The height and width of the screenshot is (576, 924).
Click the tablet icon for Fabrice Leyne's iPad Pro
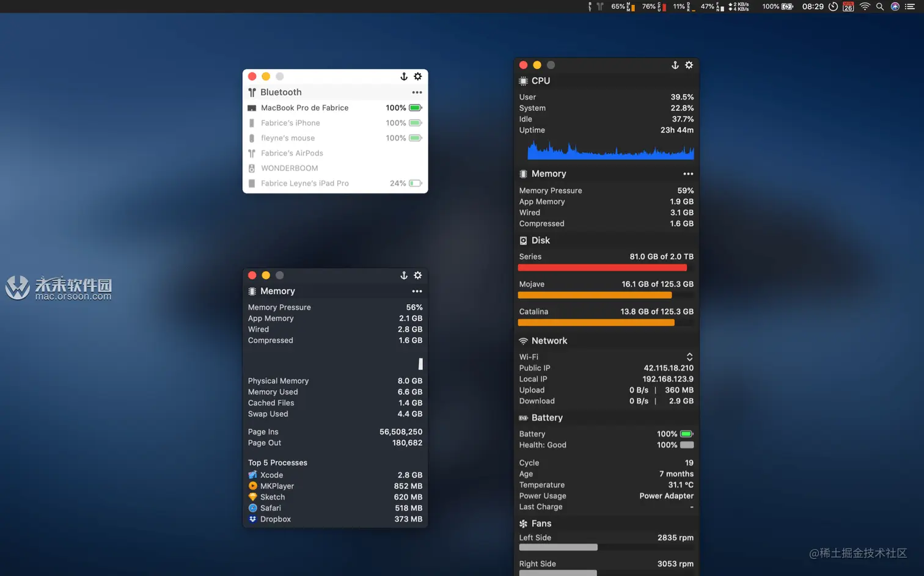click(252, 183)
